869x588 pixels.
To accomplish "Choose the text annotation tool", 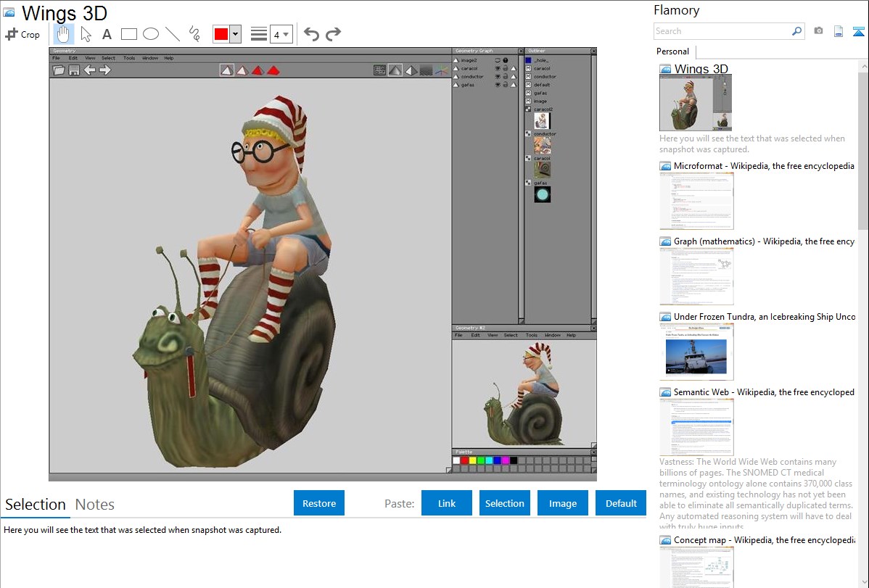I will tap(107, 34).
